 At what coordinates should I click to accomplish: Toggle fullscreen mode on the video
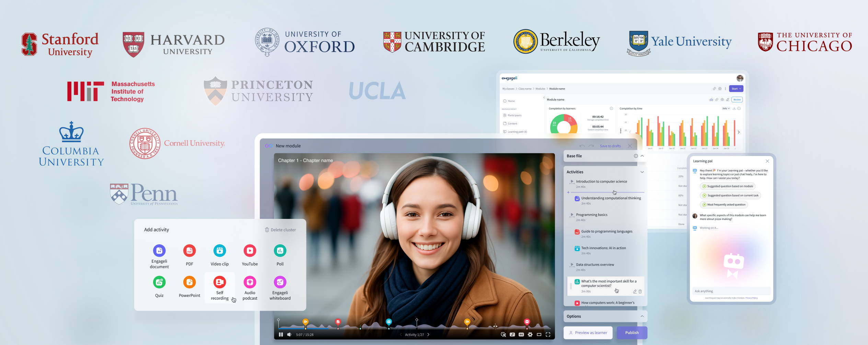[x=548, y=335]
